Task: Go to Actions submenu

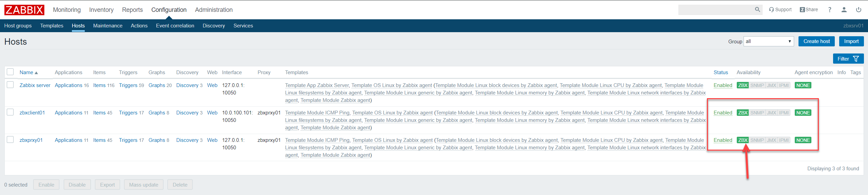Action: coord(139,26)
